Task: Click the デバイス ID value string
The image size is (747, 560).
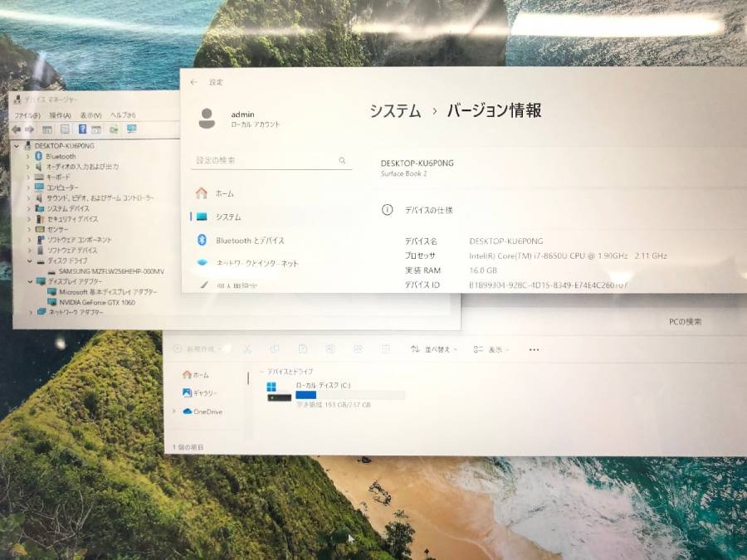Action: [549, 285]
